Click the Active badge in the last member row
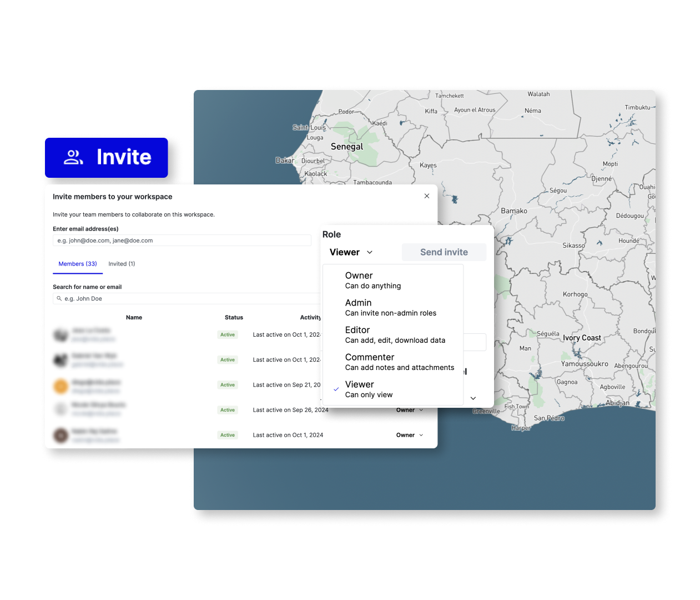 (x=228, y=435)
